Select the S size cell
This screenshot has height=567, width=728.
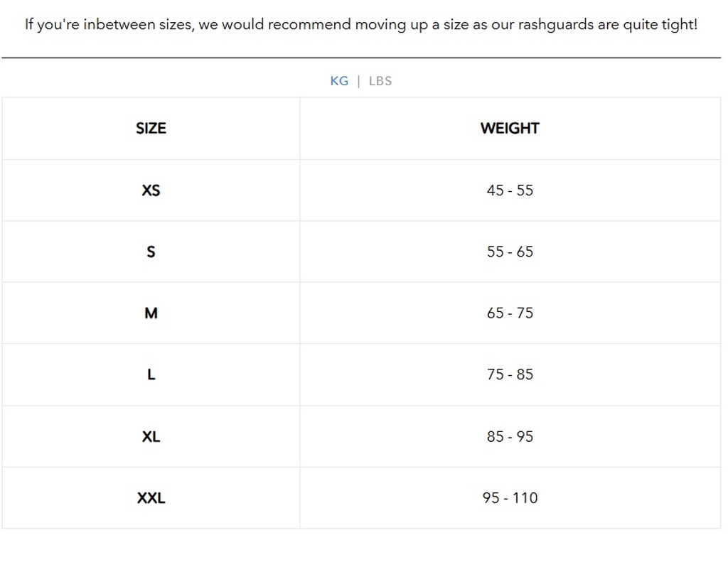pyautogui.click(x=151, y=252)
